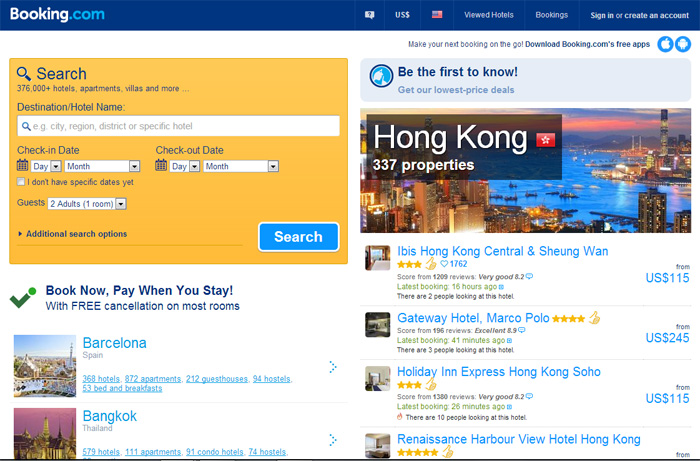Click 111 apartments link under Bangkok
Screen dimensions: 700x461
(153, 452)
